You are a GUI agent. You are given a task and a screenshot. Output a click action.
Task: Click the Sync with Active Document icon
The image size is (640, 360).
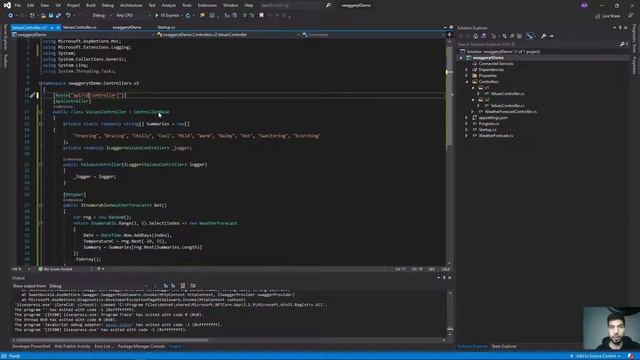(x=504, y=36)
